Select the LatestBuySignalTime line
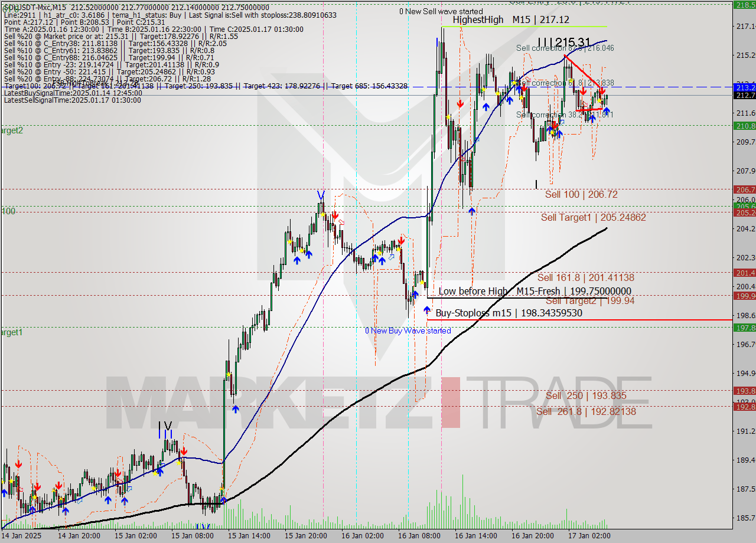The width and height of the screenshot is (756, 543). (x=73, y=93)
